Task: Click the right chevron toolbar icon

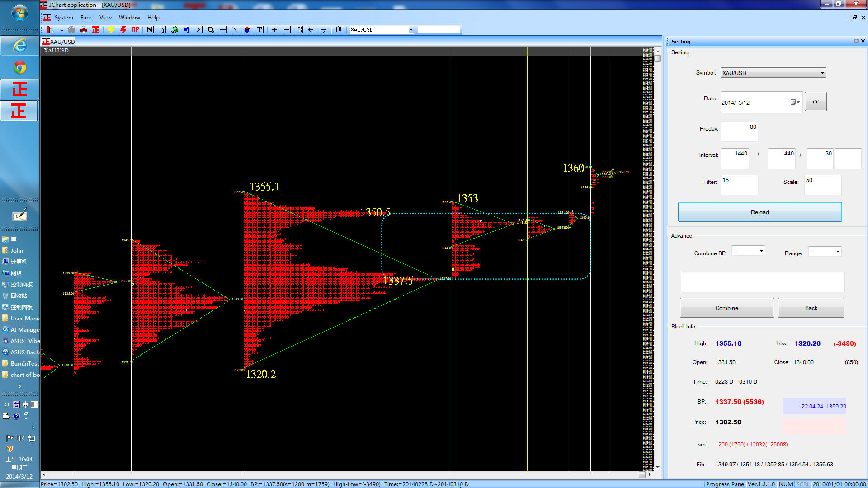Action: click(199, 30)
